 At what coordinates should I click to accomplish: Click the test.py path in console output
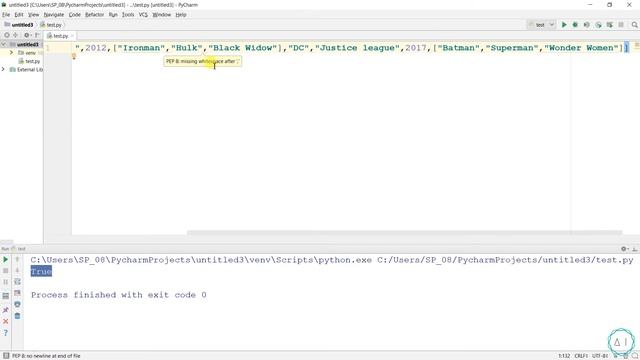pos(505,260)
